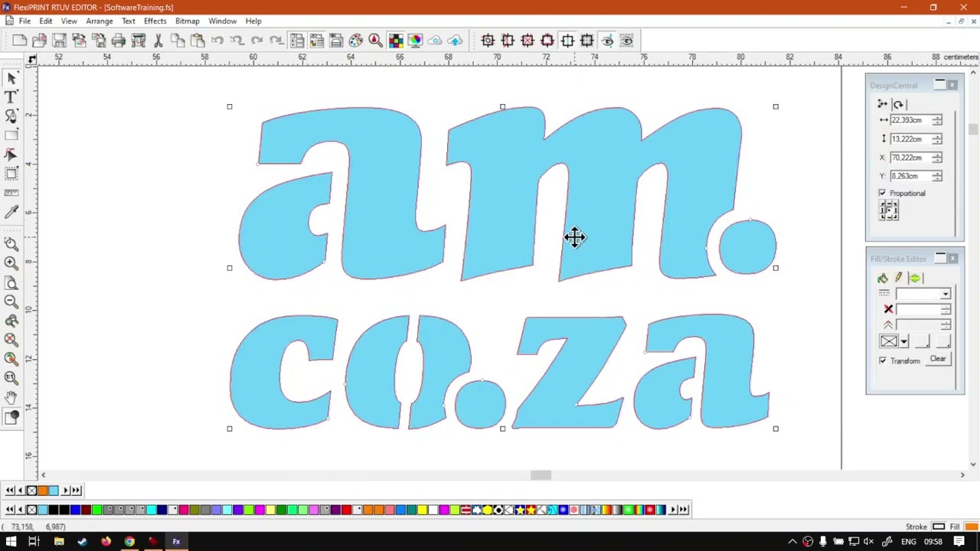Expand the line join style dropdown arrow

pyautogui.click(x=904, y=342)
